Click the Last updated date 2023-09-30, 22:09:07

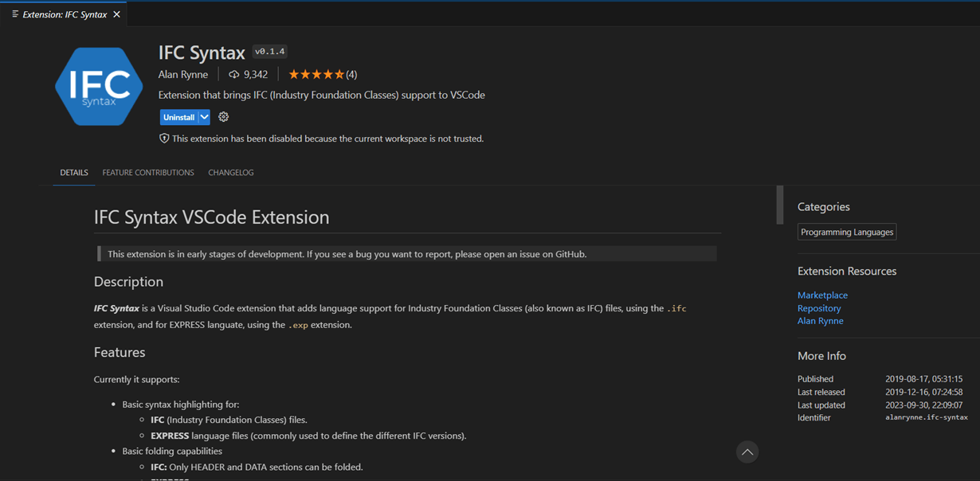[x=924, y=405]
